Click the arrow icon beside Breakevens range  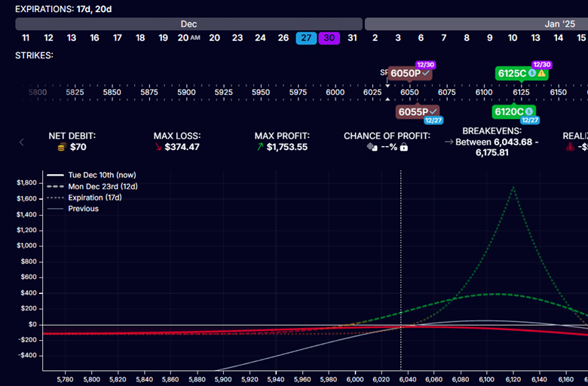449,141
